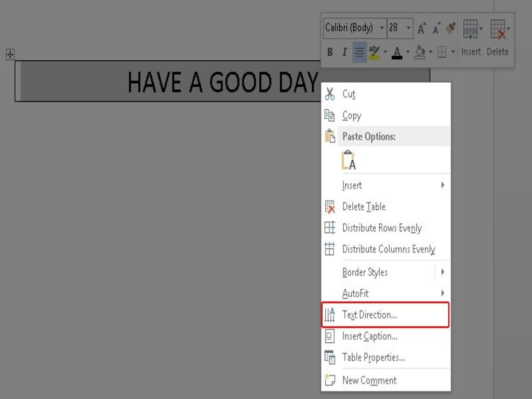This screenshot has height=399, width=532.
Task: Click the table move handle
Action: 10,55
